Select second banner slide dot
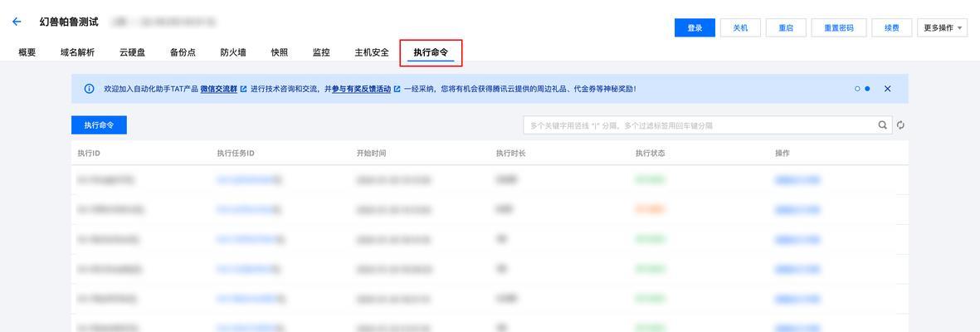The height and width of the screenshot is (332, 980). (x=867, y=89)
